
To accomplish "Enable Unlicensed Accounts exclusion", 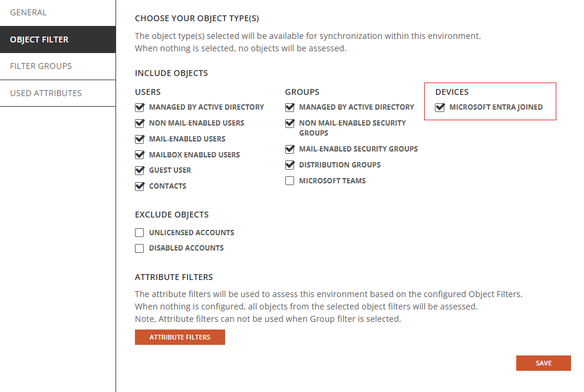I will point(140,233).
